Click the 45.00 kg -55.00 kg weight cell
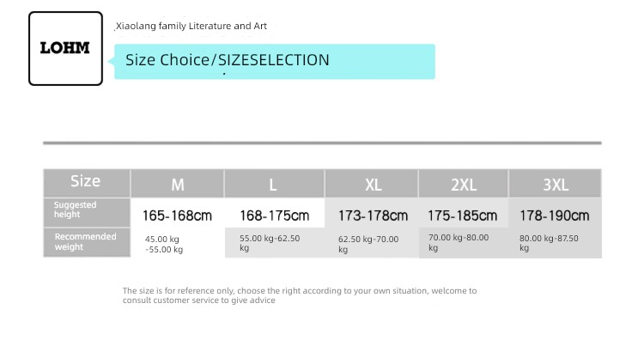The image size is (644, 352). tap(178, 244)
